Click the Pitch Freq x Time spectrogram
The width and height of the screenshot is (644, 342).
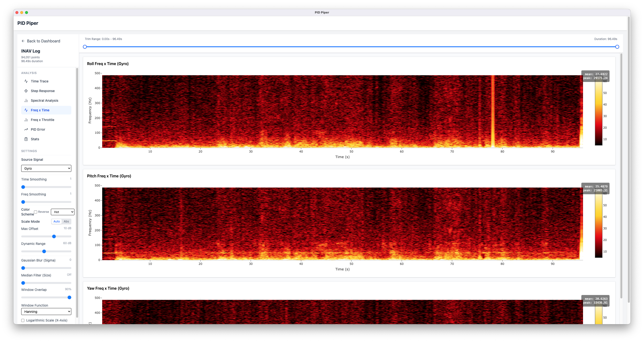click(x=342, y=224)
